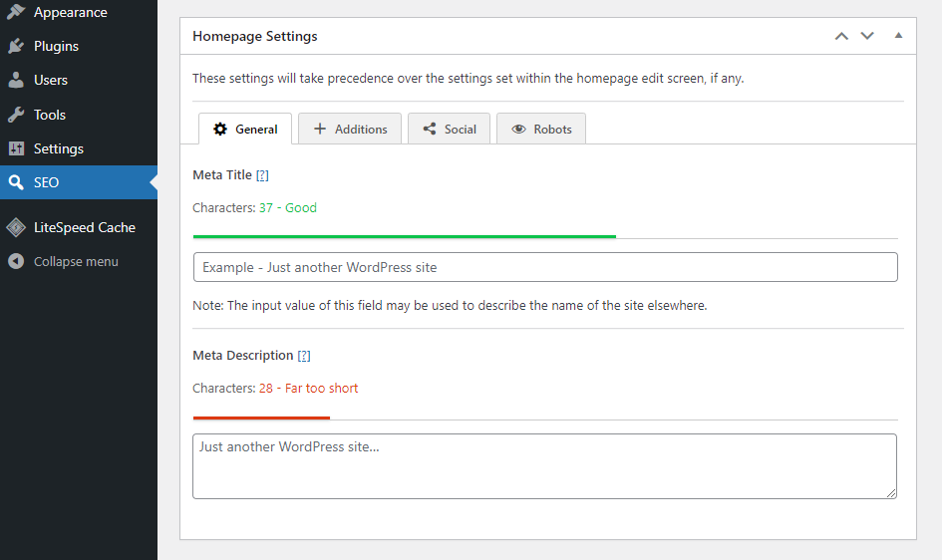Click the Meta Title label
The height and width of the screenshot is (560, 942).
222,174
